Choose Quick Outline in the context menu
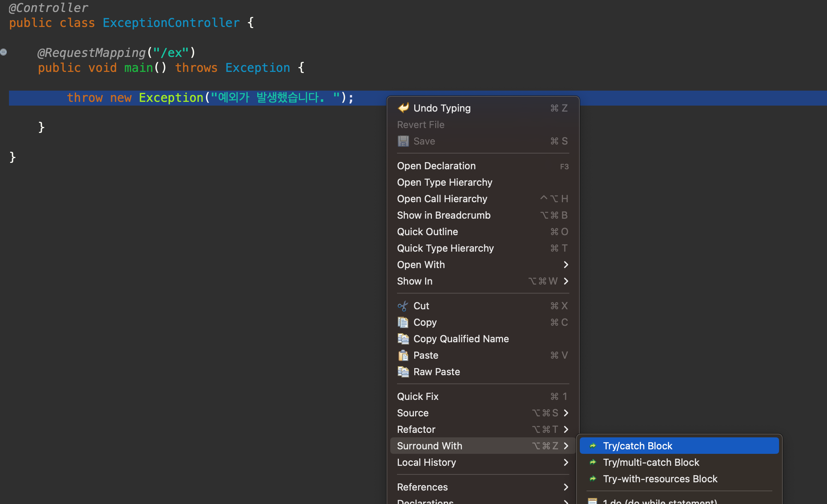Image resolution: width=827 pixels, height=504 pixels. coord(427,232)
